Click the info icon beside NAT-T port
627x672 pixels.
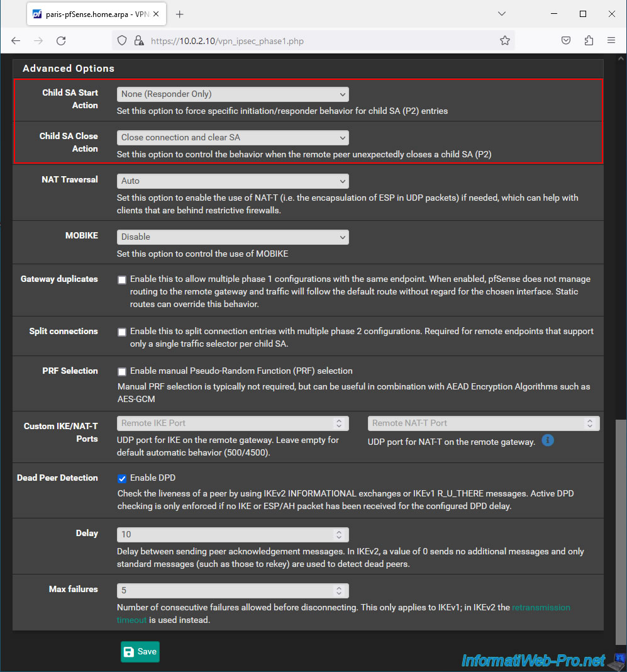click(547, 440)
